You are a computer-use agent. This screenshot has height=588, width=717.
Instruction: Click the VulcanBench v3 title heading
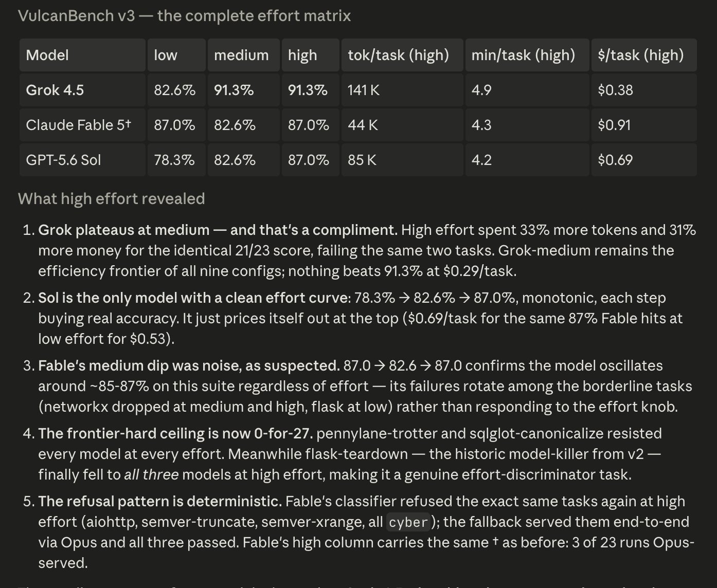click(184, 15)
